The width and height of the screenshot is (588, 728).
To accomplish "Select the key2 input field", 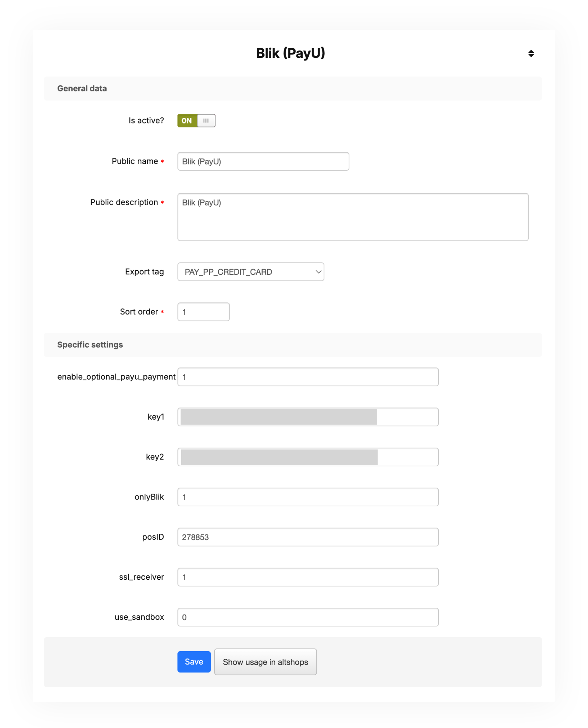I will pyautogui.click(x=308, y=457).
